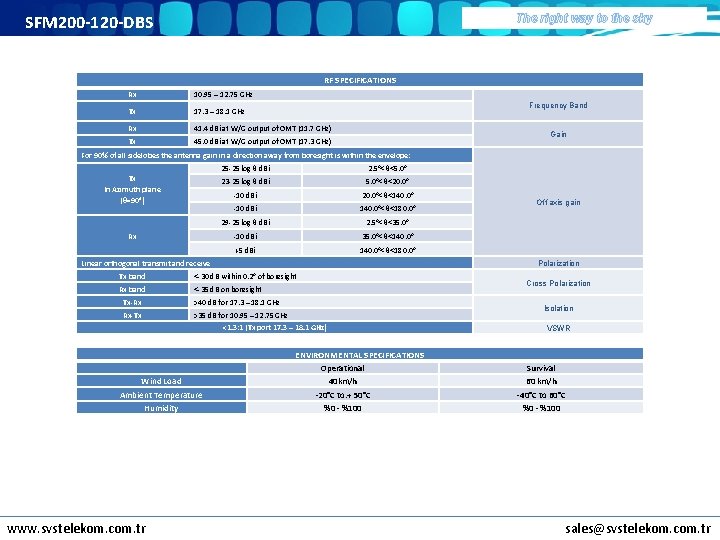This screenshot has height=540, width=720.
Task: Click the Wind Load row label
Action: point(161,381)
